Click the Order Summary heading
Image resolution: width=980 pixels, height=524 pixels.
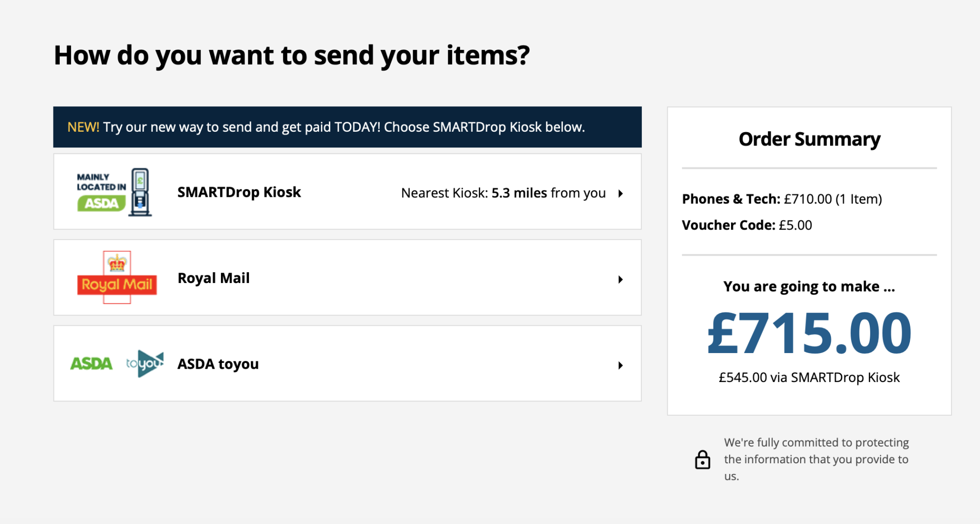click(809, 140)
